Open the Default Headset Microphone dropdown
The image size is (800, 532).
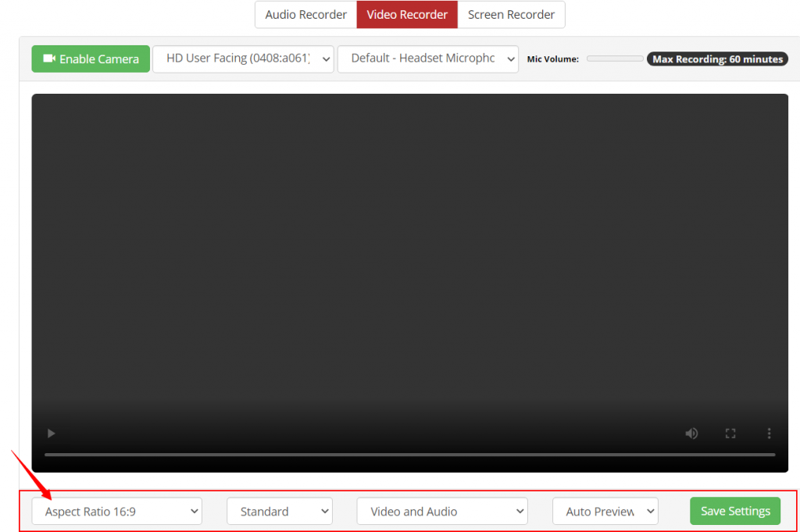[x=428, y=59]
